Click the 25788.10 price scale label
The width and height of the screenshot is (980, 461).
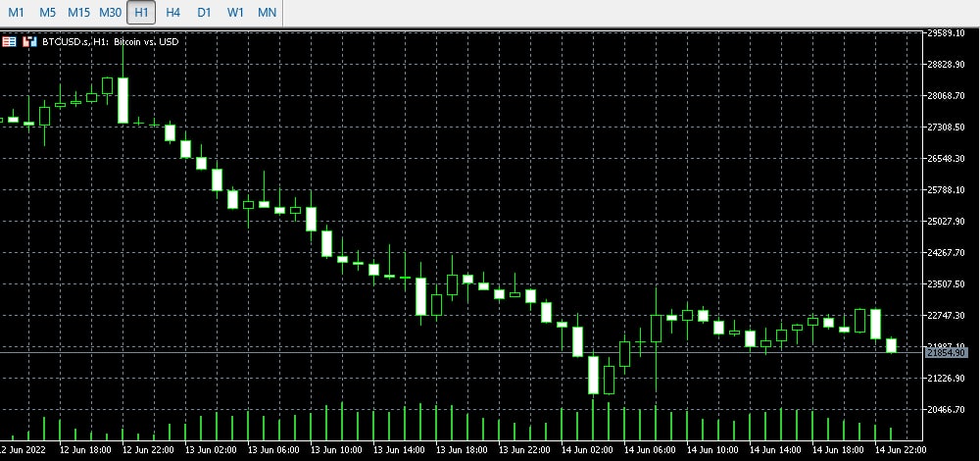point(947,189)
